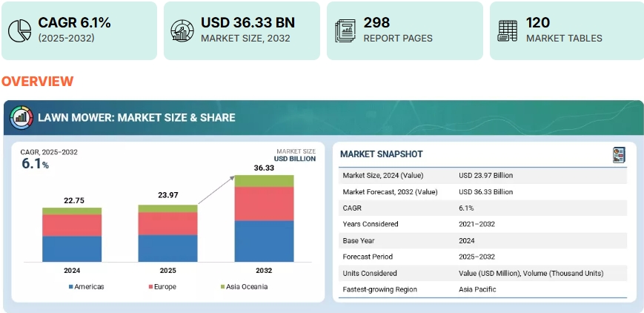This screenshot has height=313, width=644.
Task: Click the Market Forecast, 2032 row
Action: [483, 192]
